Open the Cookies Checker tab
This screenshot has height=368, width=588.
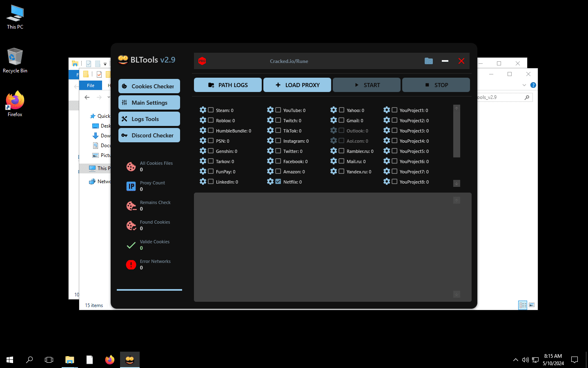click(x=149, y=86)
